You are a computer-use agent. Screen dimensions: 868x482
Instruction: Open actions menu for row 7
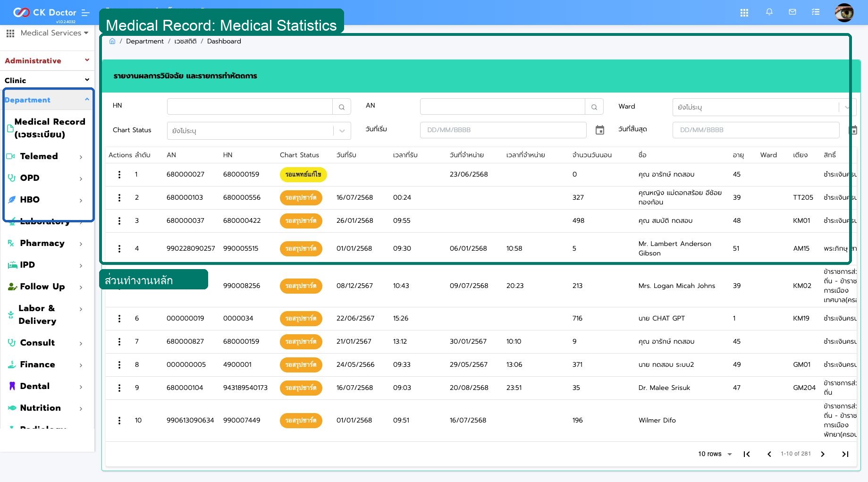click(x=119, y=342)
